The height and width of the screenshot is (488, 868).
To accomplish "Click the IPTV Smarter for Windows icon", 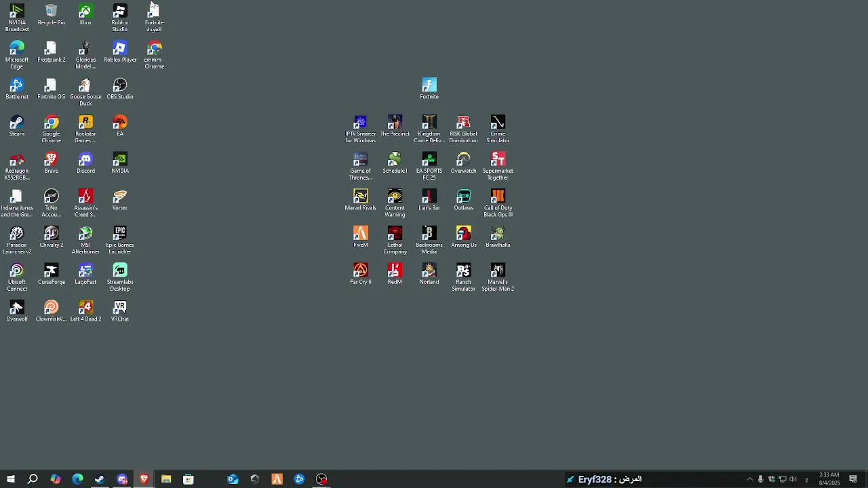I will point(360,129).
